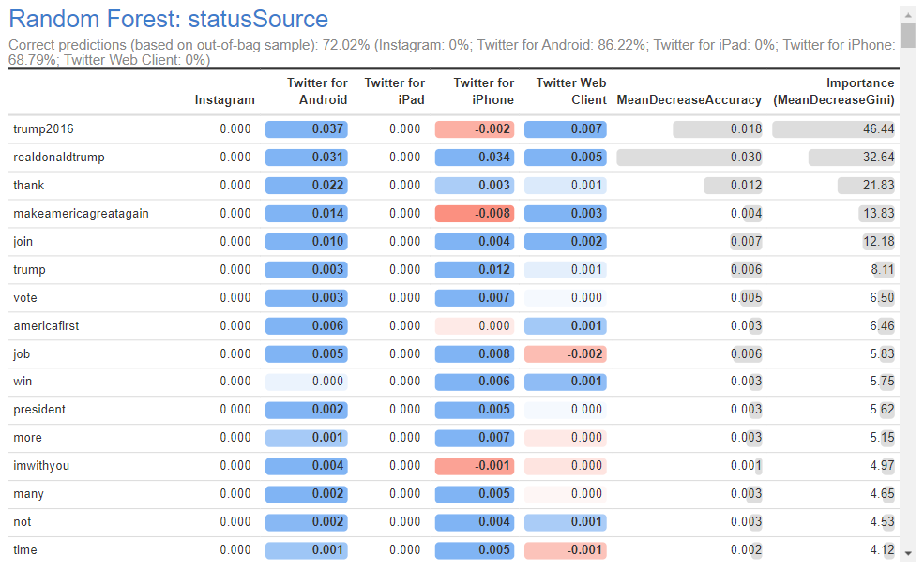
Task: Click the MeanDecreaseAccuracy column header
Action: coord(689,99)
